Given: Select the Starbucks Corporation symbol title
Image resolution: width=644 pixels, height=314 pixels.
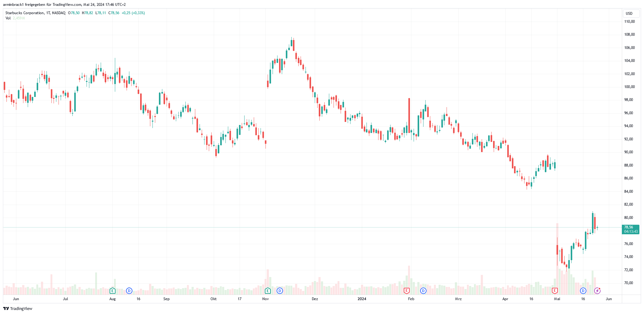Looking at the screenshot, I should point(35,13).
